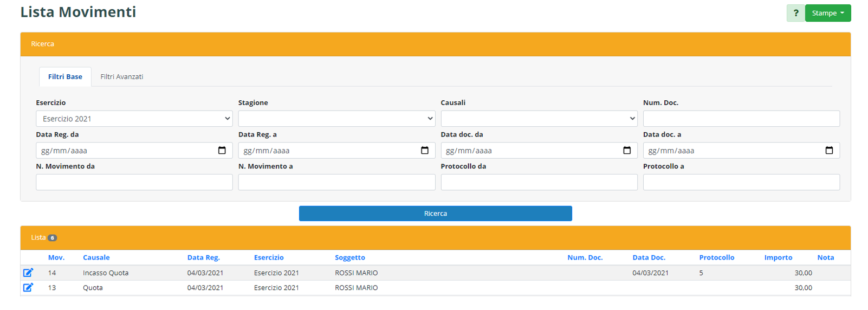Click the edit icon for movement 13
The height and width of the screenshot is (310, 868).
tap(28, 287)
